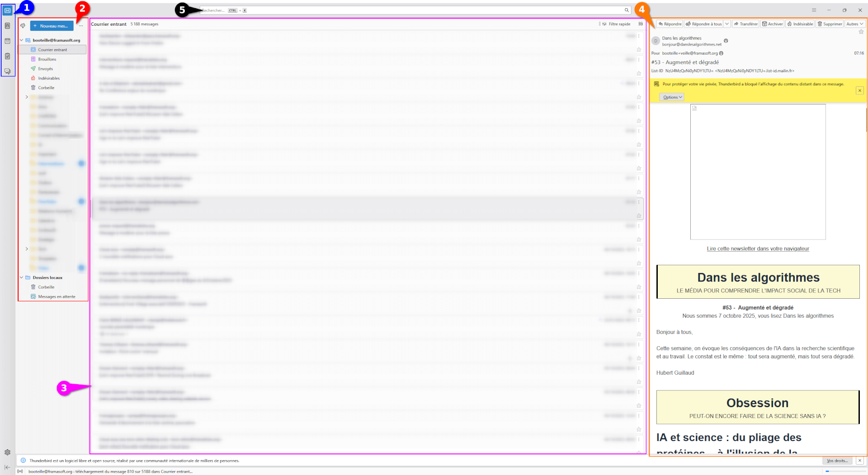Open the Thunderbird hamburger menu
The width and height of the screenshot is (868, 475).
click(814, 10)
